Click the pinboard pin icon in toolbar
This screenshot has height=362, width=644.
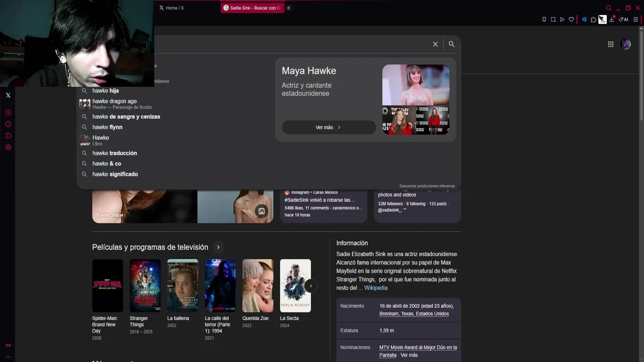[x=544, y=20]
